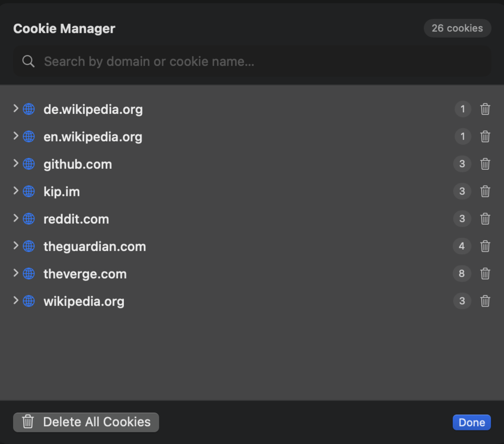The width and height of the screenshot is (504, 444).
Task: Click the Delete All Cookies button
Action: click(86, 422)
